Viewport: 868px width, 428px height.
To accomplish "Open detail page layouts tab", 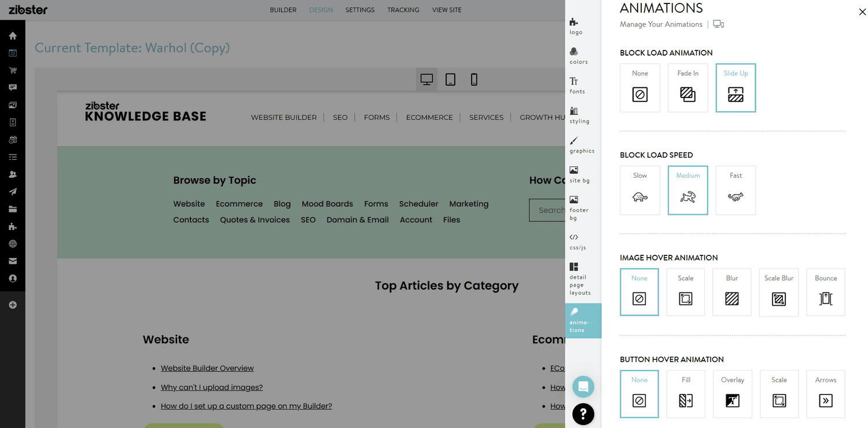I will coord(580,279).
